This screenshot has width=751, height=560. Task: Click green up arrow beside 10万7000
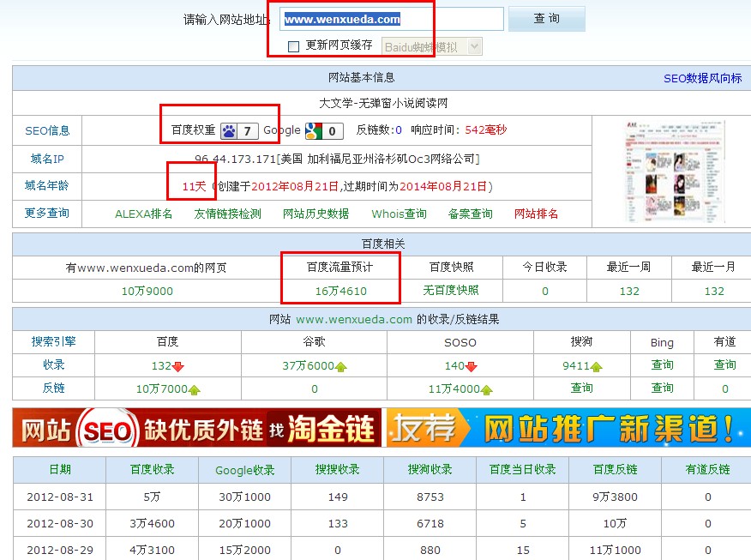click(195, 390)
